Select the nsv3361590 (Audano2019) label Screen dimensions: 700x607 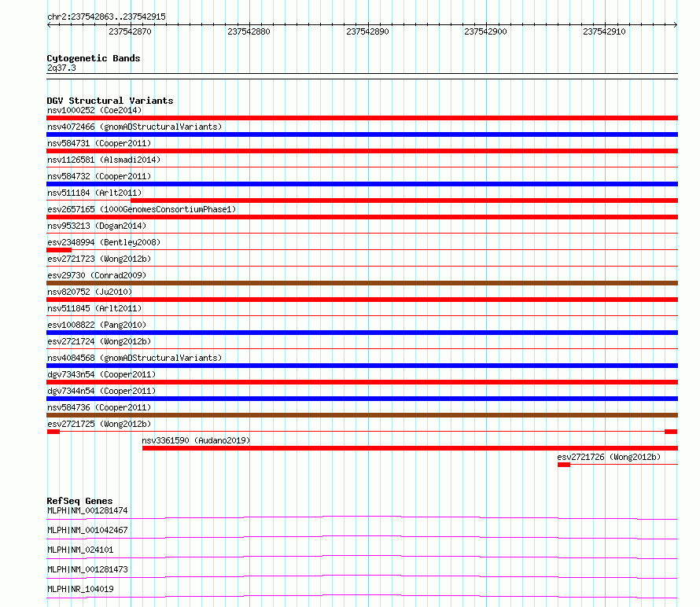point(196,440)
